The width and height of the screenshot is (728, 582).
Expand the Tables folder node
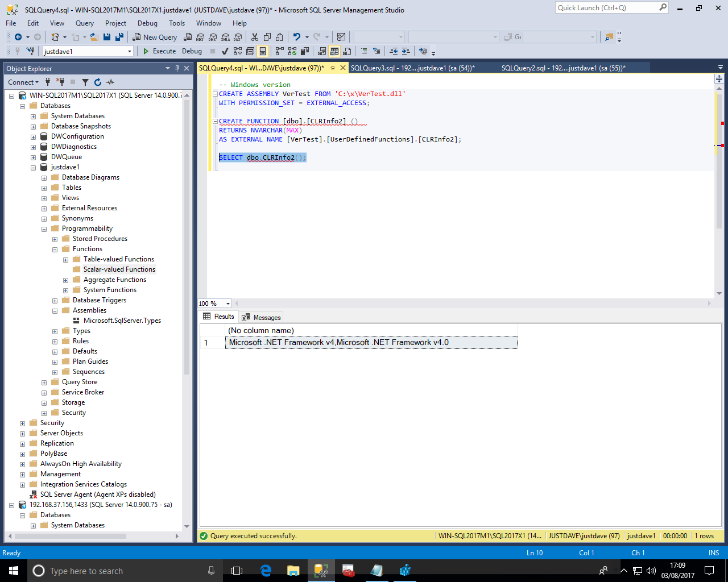coord(44,188)
